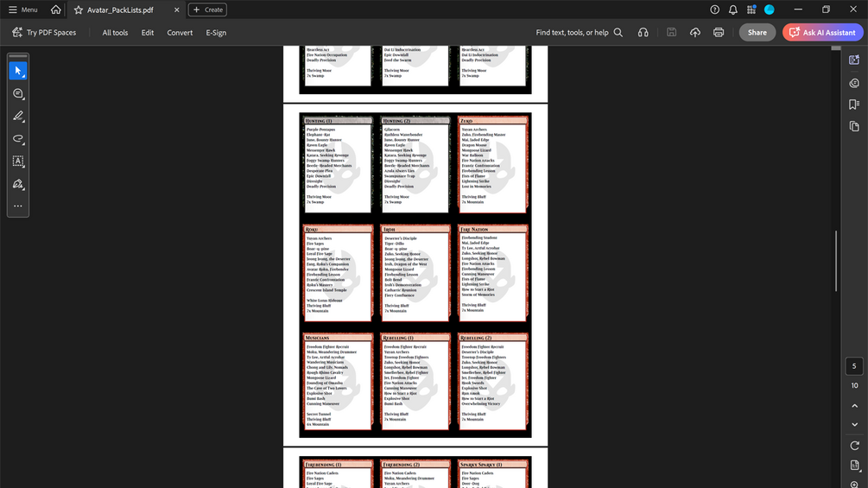Open the AI Assistant panel icon in right rail
Image resolution: width=868 pixels, height=488 pixels.
pos(854,60)
